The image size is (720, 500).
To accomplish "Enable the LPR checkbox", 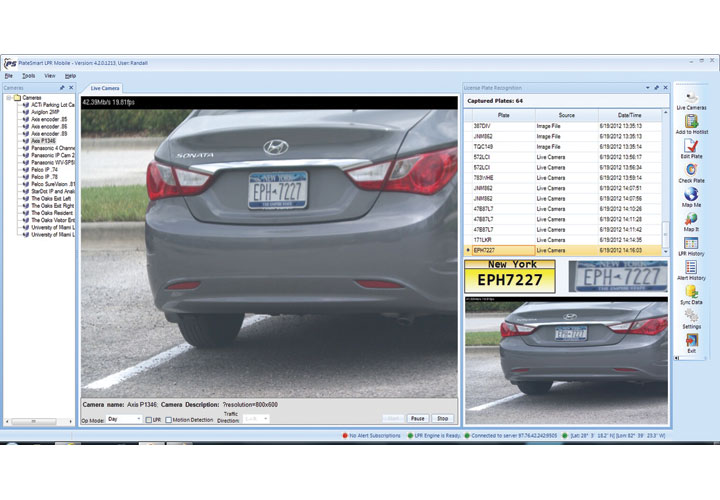I will pos(149,419).
